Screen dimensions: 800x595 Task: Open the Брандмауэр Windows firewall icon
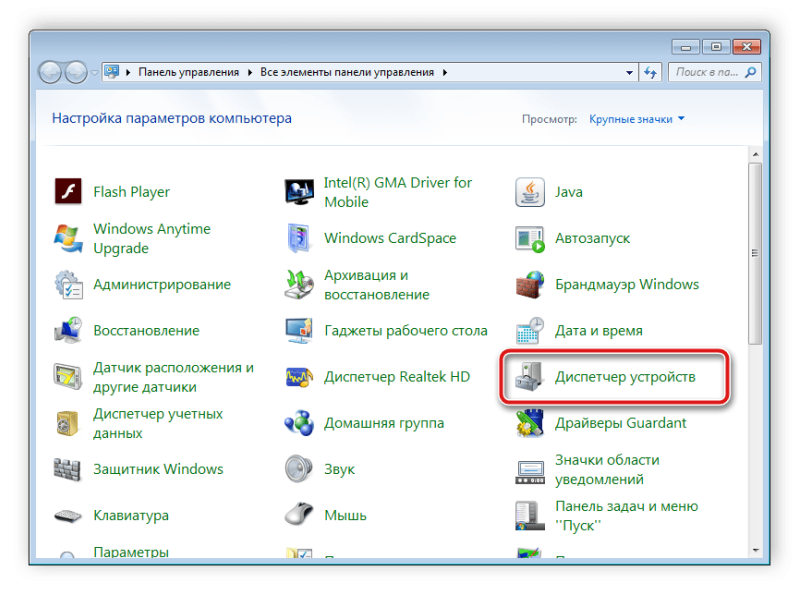(530, 285)
